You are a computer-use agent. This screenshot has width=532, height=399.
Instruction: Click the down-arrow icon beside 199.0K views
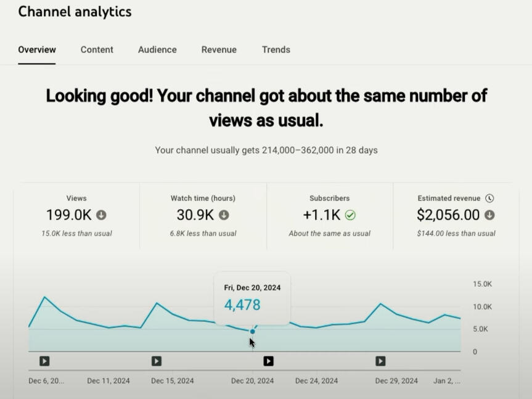point(101,215)
